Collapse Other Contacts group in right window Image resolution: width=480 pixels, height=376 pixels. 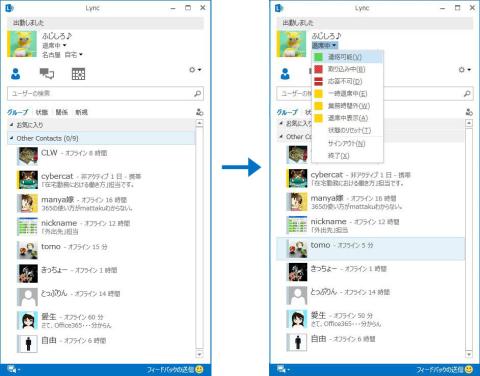click(x=281, y=136)
